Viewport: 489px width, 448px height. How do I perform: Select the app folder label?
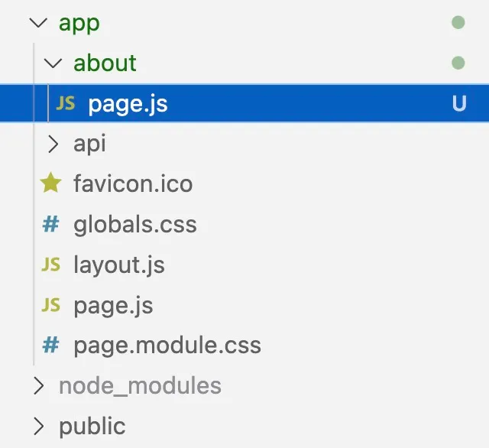coord(79,24)
